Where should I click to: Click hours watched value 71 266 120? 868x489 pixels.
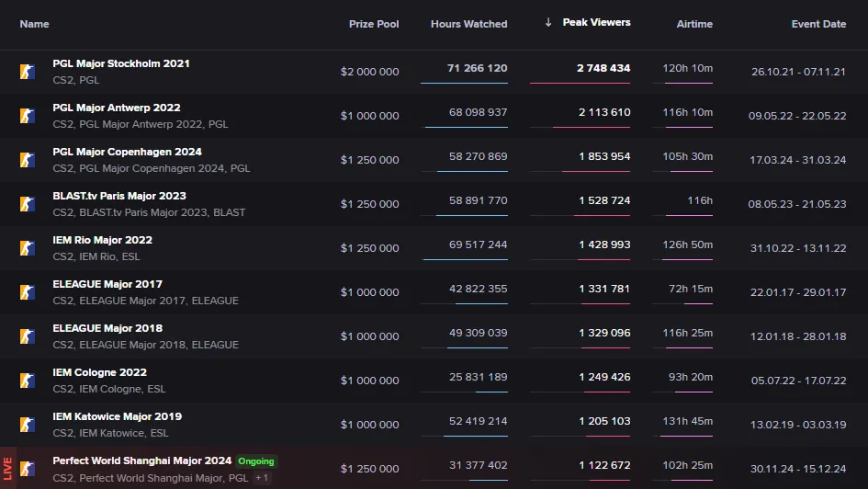pyautogui.click(x=478, y=68)
